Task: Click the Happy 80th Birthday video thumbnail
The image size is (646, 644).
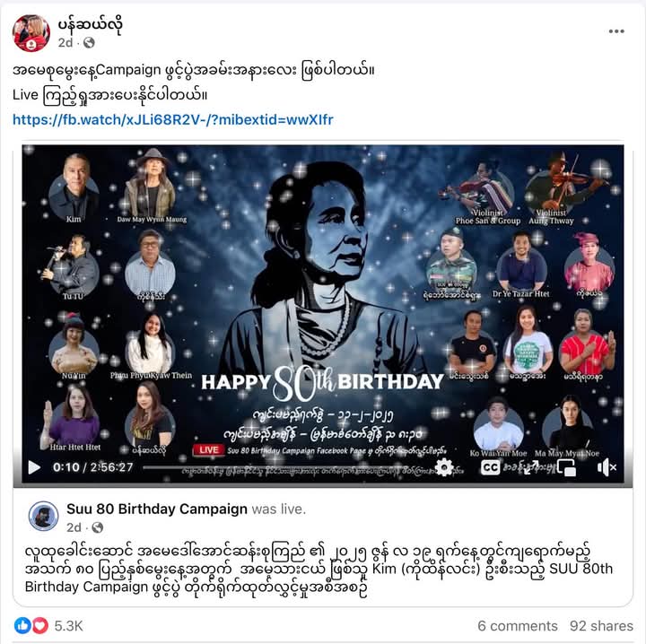Action: click(x=323, y=305)
